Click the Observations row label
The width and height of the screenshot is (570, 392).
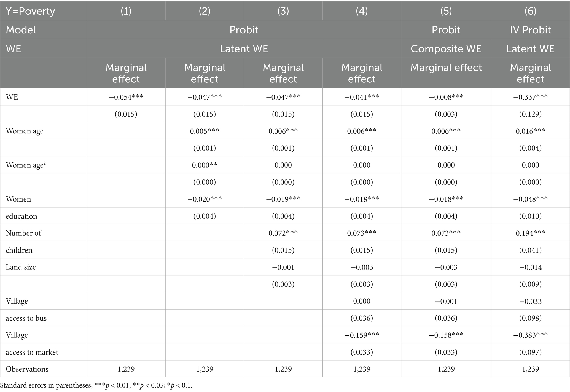(27, 369)
